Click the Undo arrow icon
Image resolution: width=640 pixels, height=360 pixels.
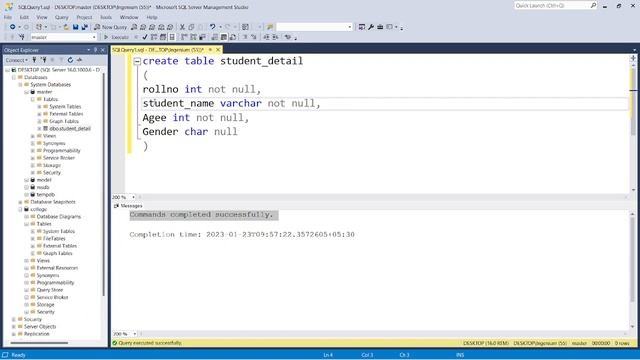tap(213, 27)
